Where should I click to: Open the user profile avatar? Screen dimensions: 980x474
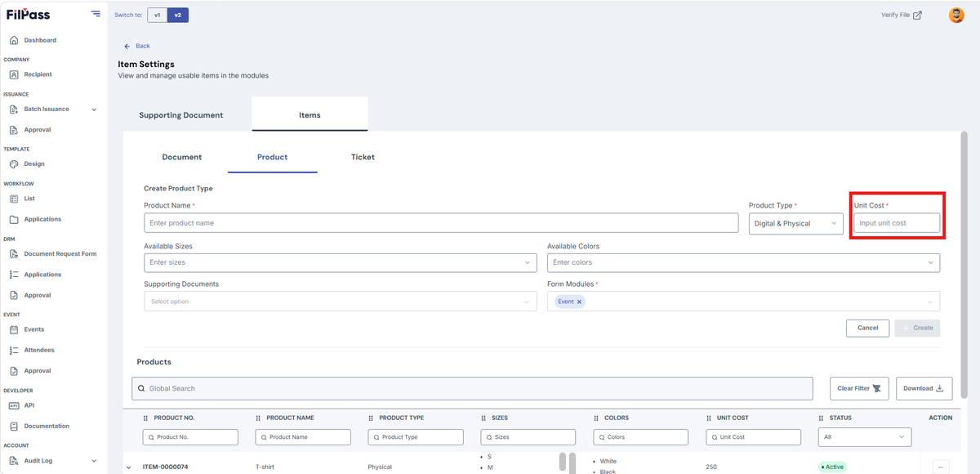(x=956, y=15)
